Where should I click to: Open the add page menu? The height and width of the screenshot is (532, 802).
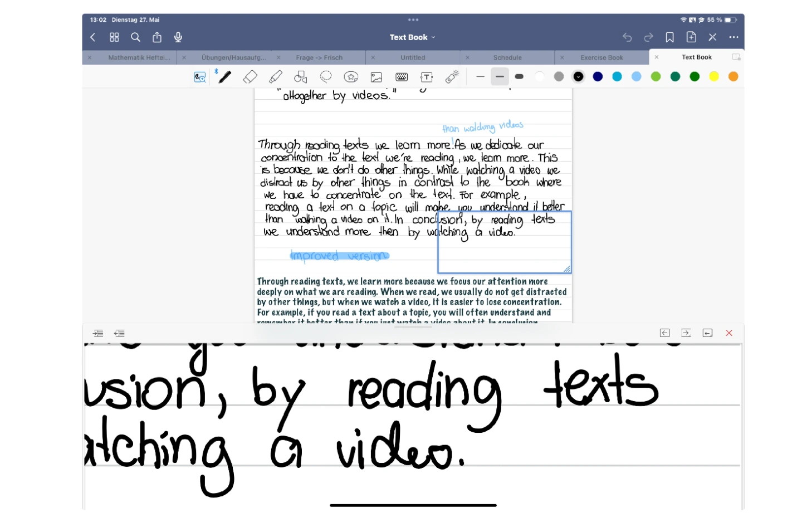(x=691, y=37)
